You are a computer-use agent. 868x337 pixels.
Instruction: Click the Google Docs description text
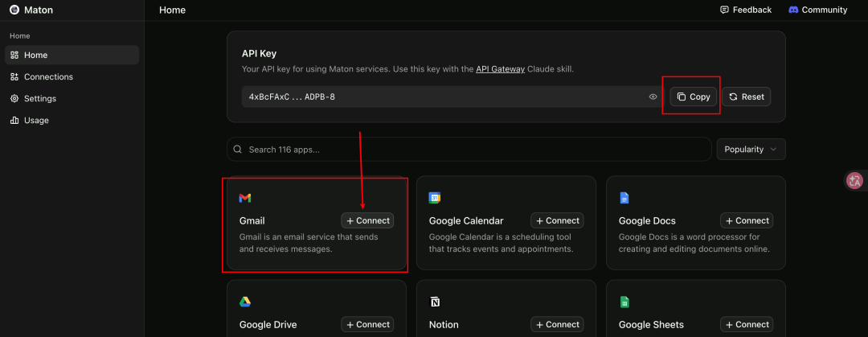coord(694,243)
